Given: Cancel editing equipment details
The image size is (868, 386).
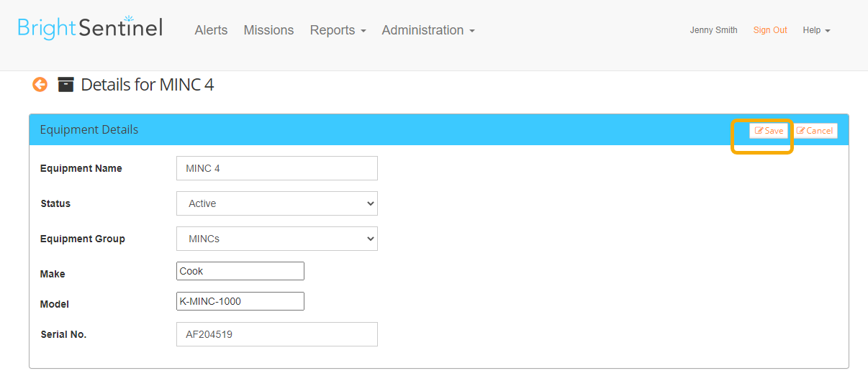Looking at the screenshot, I should point(815,131).
